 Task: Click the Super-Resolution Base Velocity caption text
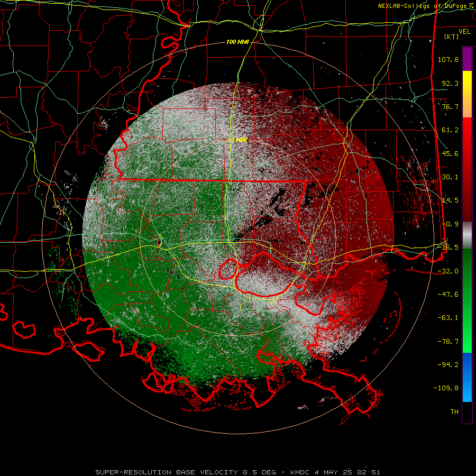[237, 472]
